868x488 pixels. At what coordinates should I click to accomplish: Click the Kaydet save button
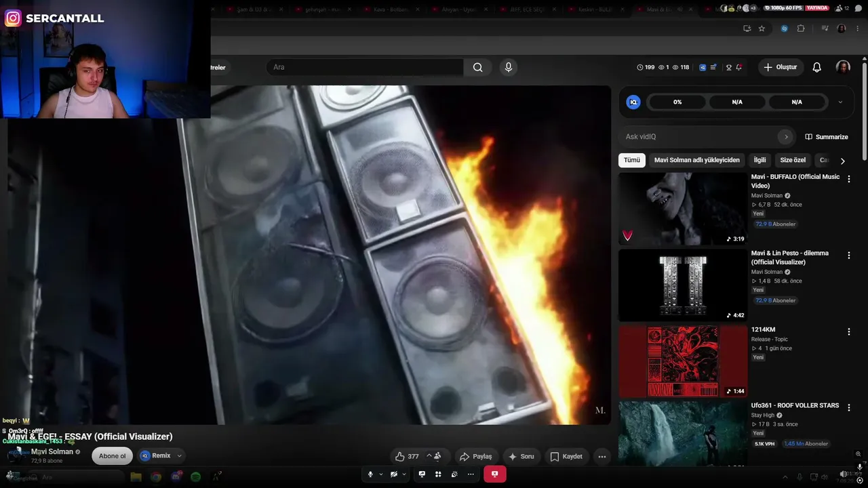click(x=566, y=456)
